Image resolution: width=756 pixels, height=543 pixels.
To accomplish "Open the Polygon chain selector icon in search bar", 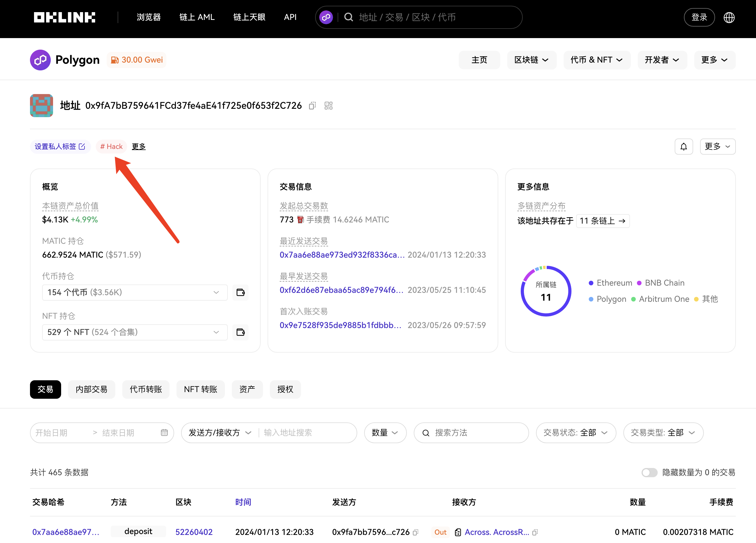I will [326, 17].
